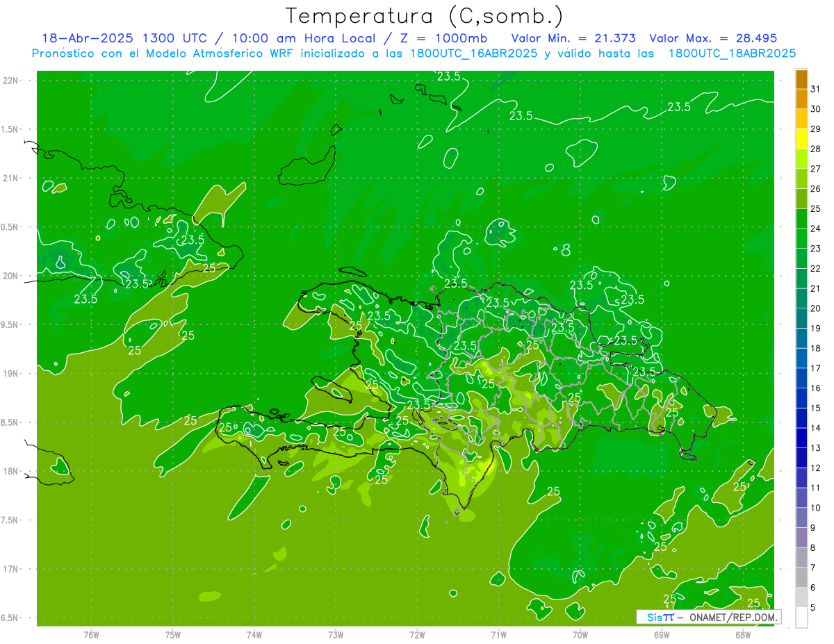Pick the brown colorbar swatch above 31

tap(801, 79)
